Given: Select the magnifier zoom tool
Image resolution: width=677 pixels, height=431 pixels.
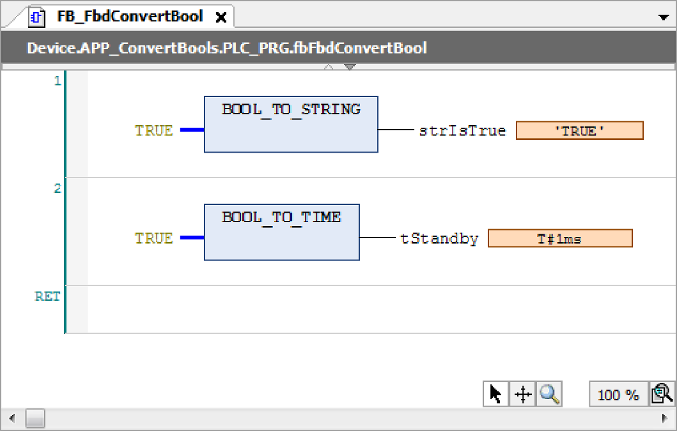Looking at the screenshot, I should pos(549,395).
